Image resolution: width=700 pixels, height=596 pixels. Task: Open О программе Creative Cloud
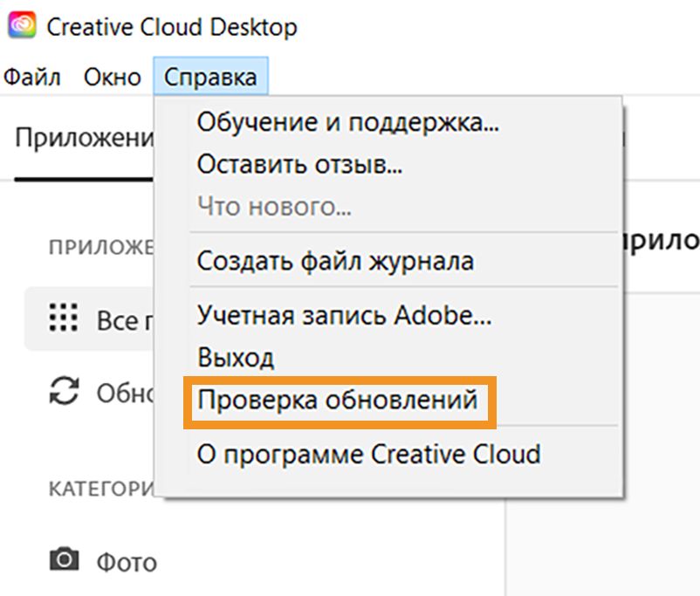click(368, 455)
